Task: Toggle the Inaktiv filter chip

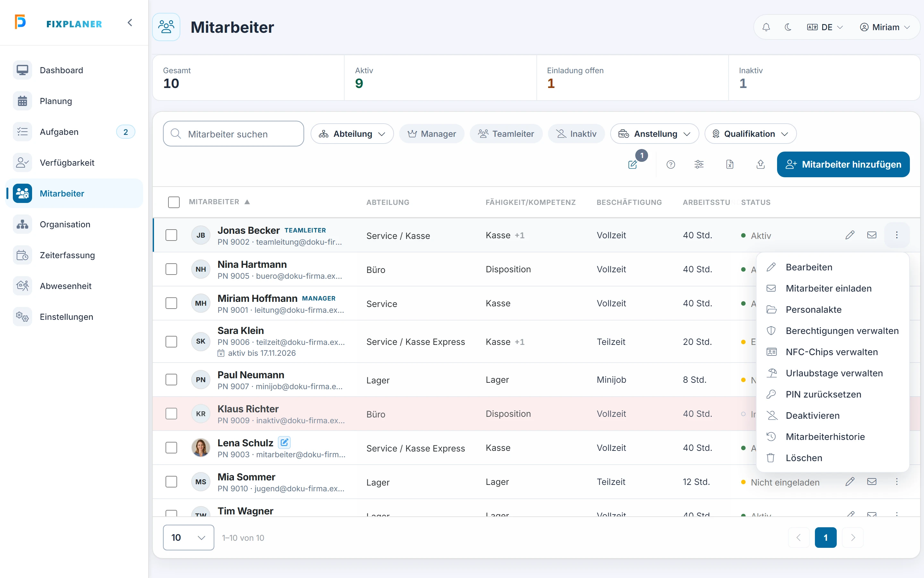Action: (576, 134)
